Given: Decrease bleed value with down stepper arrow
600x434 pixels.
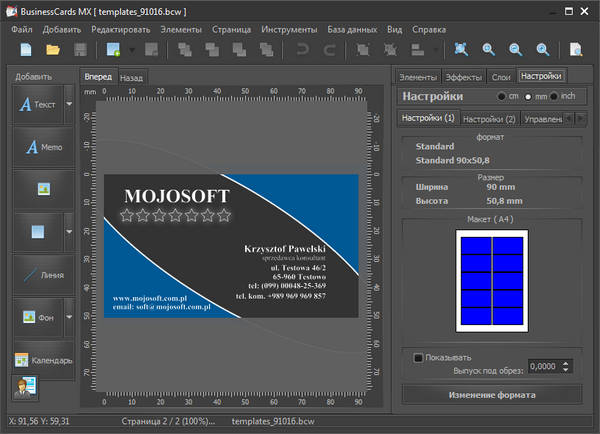Looking at the screenshot, I should (566, 370).
